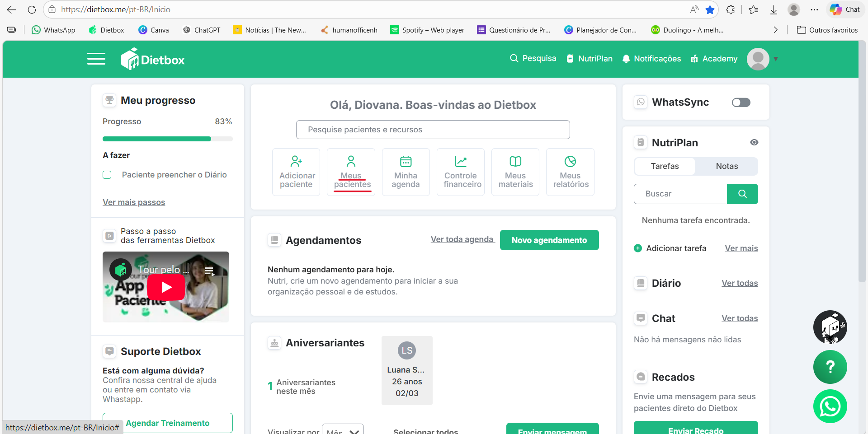Screen dimensions: 868x434
Task: Open browser Extensions icon
Action: 731,9
